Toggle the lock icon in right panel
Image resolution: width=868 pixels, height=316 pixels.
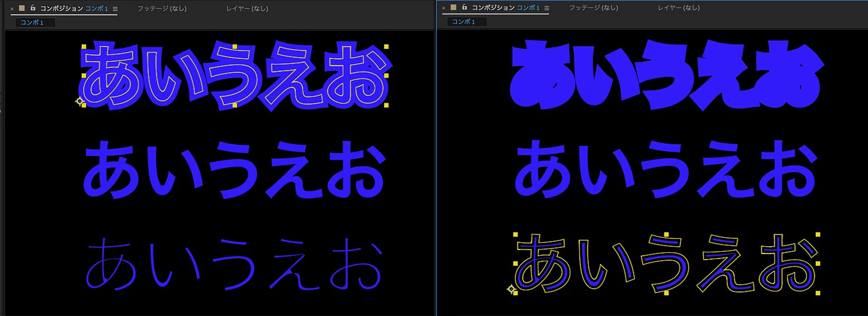[464, 8]
